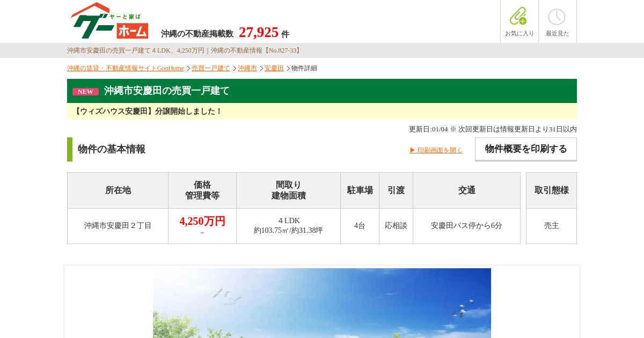Click the property photo of blue sky
This screenshot has width=644, height=338.
click(322, 303)
